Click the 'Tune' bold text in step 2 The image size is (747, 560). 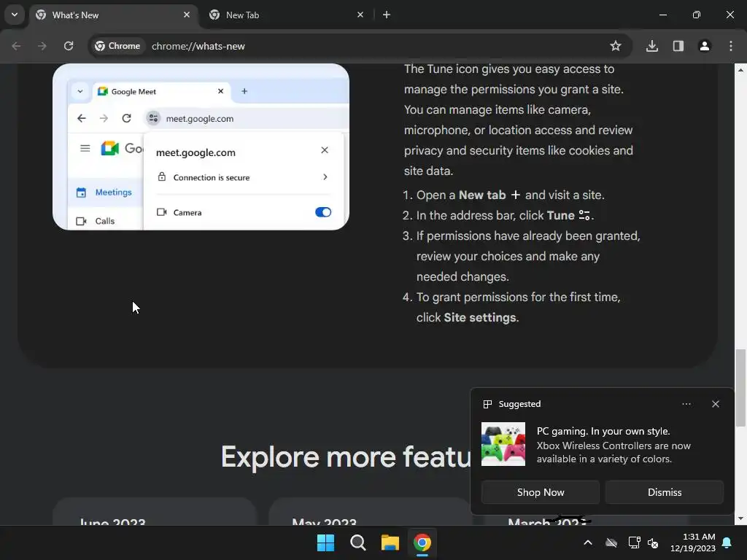(561, 216)
